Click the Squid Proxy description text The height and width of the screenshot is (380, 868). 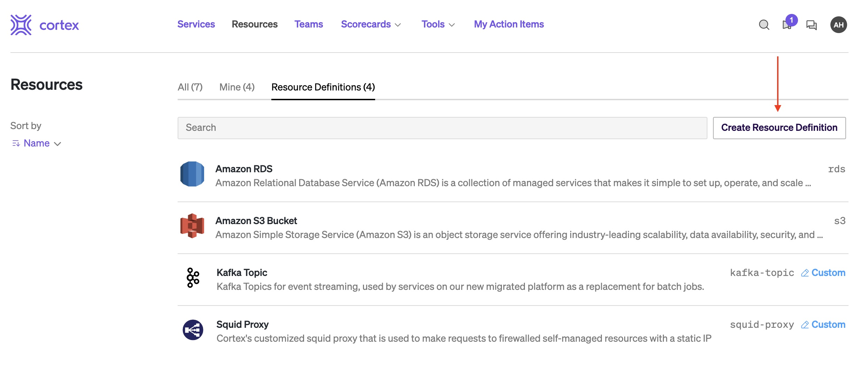(x=464, y=339)
